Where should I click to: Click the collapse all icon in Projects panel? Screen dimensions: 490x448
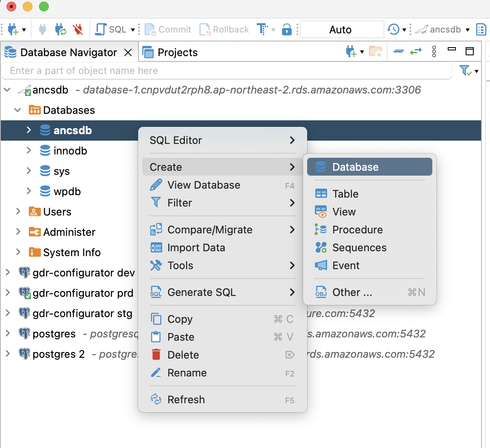[399, 51]
